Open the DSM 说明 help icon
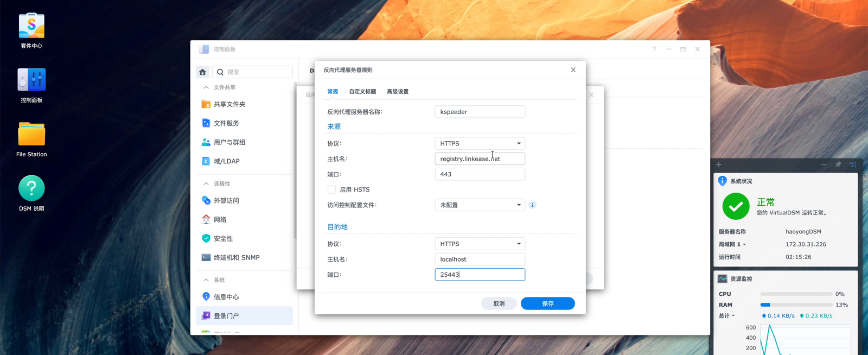 31,188
